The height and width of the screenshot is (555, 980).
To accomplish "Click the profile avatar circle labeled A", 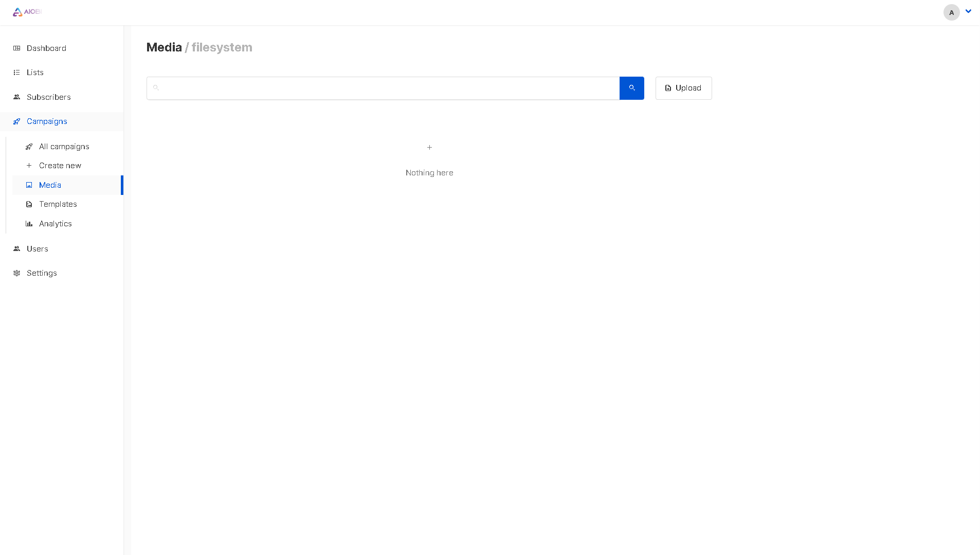I will point(951,12).
